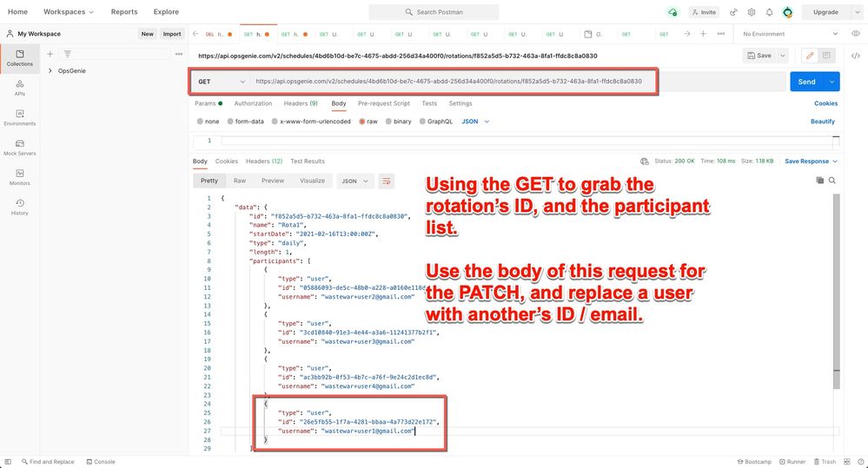This screenshot has width=868, height=468.
Task: Expand the OpsGenie collection
Action: click(50, 71)
